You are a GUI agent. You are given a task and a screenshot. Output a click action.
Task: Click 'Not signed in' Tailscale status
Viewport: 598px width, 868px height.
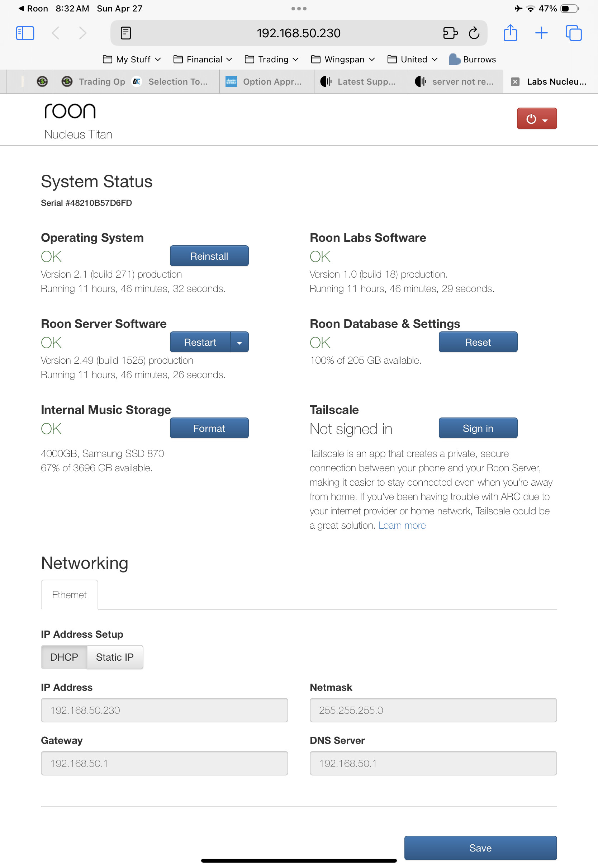(351, 429)
